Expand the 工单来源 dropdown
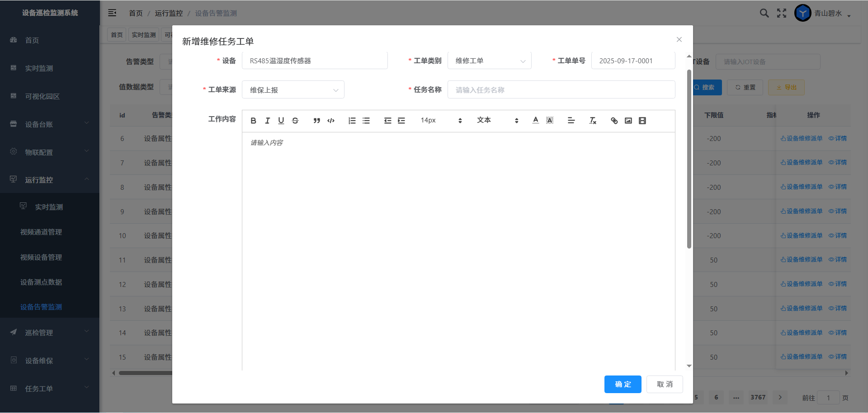The width and height of the screenshot is (868, 413). pos(293,90)
